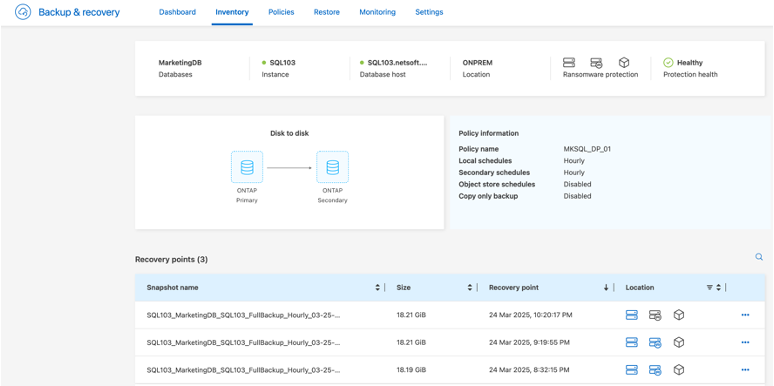
Task: Select snapshot name in 10:20:17 PM row
Action: tap(243, 315)
